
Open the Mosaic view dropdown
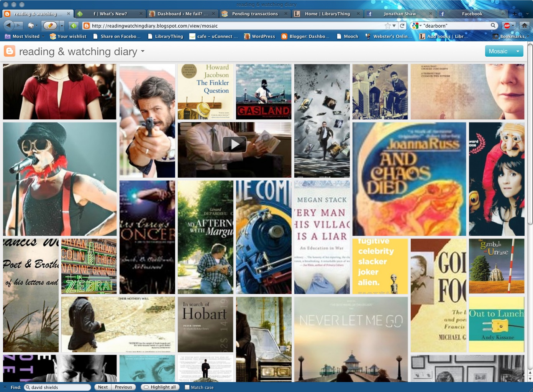(518, 51)
